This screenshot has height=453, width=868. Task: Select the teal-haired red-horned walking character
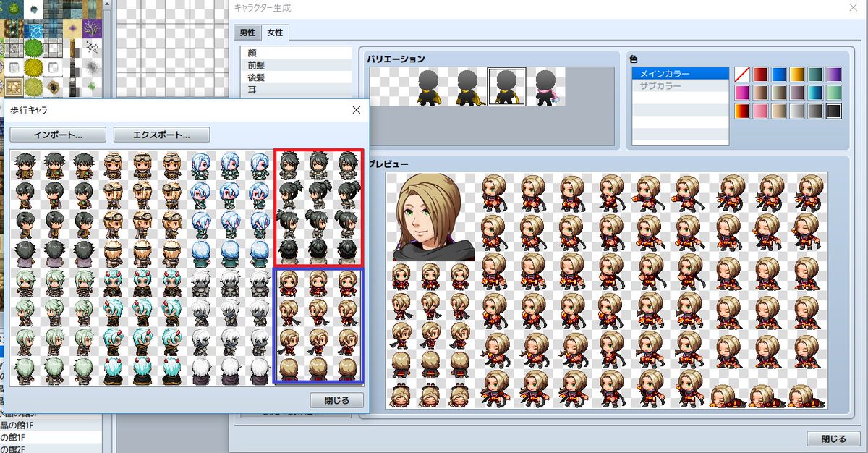[x=142, y=326]
